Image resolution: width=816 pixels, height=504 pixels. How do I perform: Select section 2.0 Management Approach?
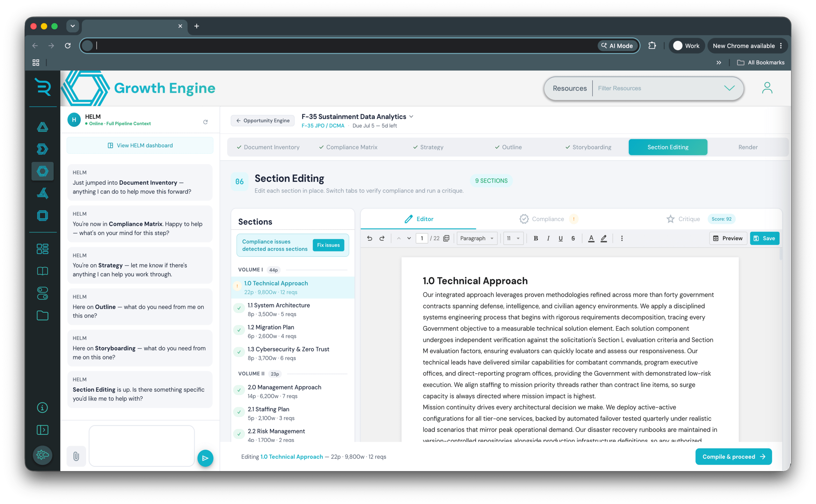coord(293,391)
